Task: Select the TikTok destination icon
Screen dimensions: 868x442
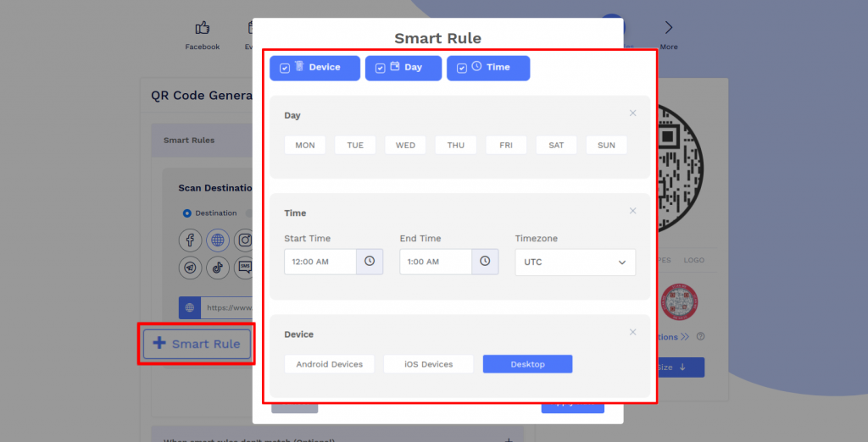Action: click(218, 268)
